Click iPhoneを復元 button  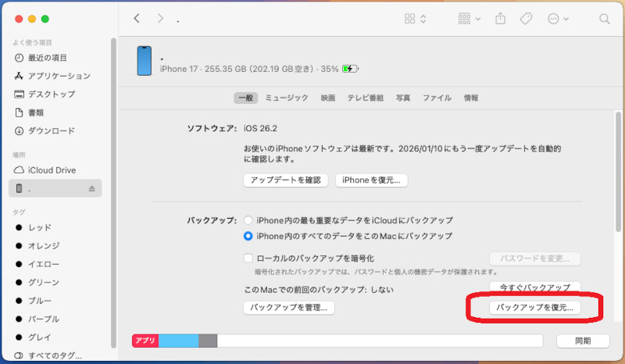coord(371,180)
